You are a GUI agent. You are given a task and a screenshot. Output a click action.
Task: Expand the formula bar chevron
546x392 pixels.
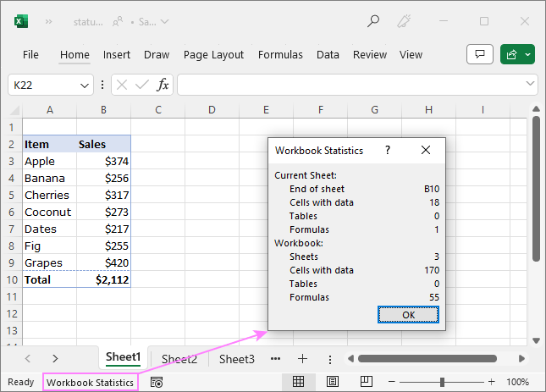pos(530,85)
